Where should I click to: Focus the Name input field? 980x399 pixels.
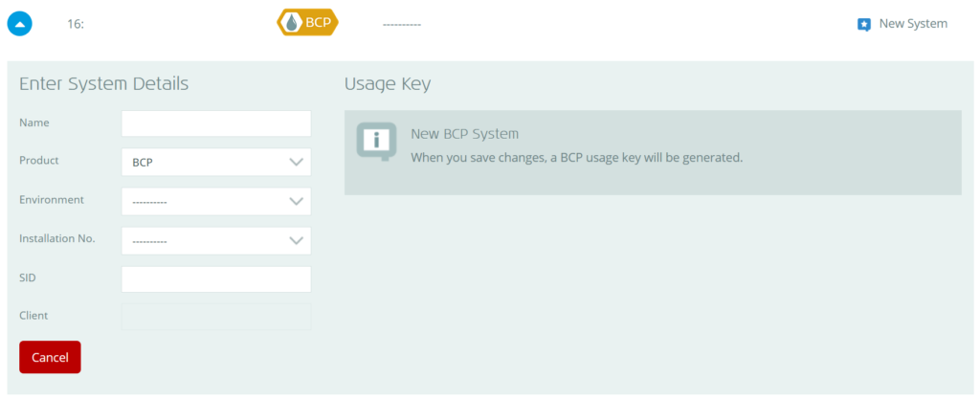[216, 123]
